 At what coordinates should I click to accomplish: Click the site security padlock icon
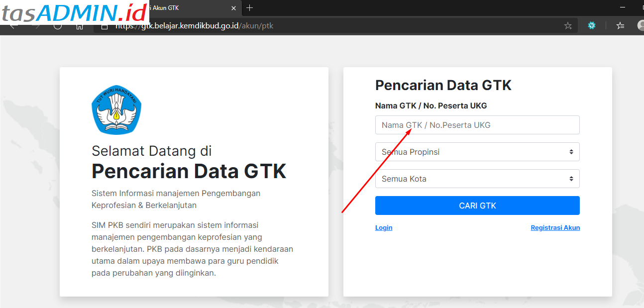104,25
